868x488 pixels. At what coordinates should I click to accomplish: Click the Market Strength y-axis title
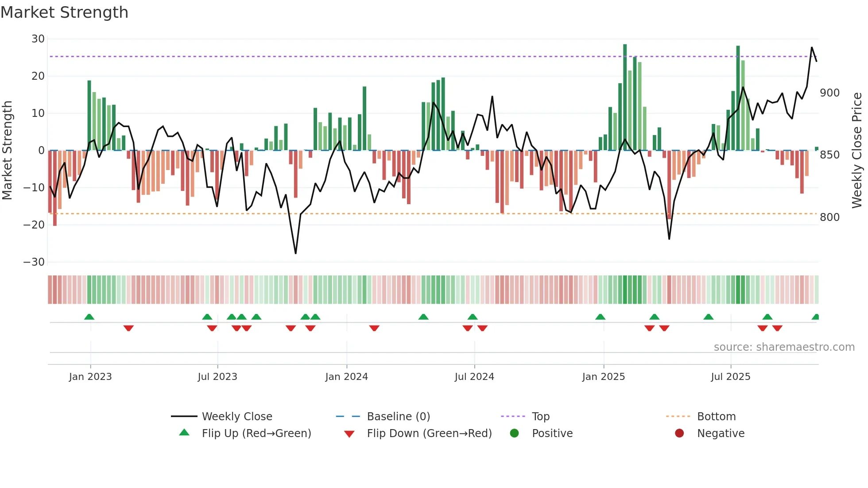point(7,151)
